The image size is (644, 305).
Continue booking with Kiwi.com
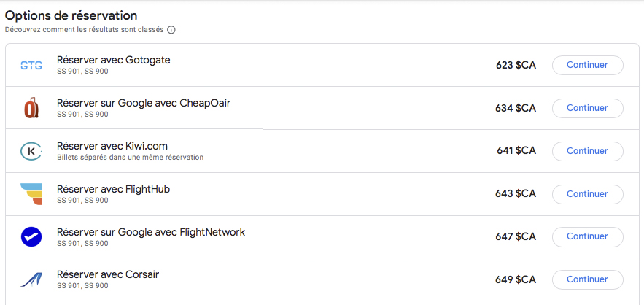[x=587, y=151]
